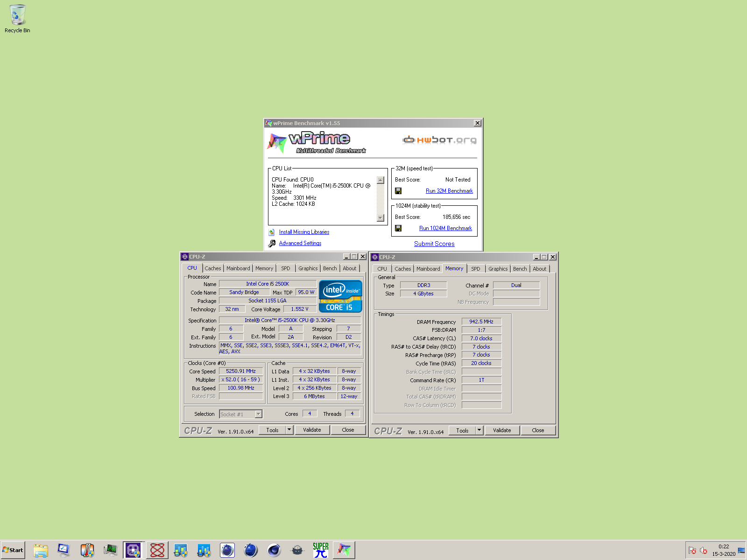The image size is (747, 560).
Task: Switch to Mainboard tab in left CPU-Z
Action: coord(238,268)
